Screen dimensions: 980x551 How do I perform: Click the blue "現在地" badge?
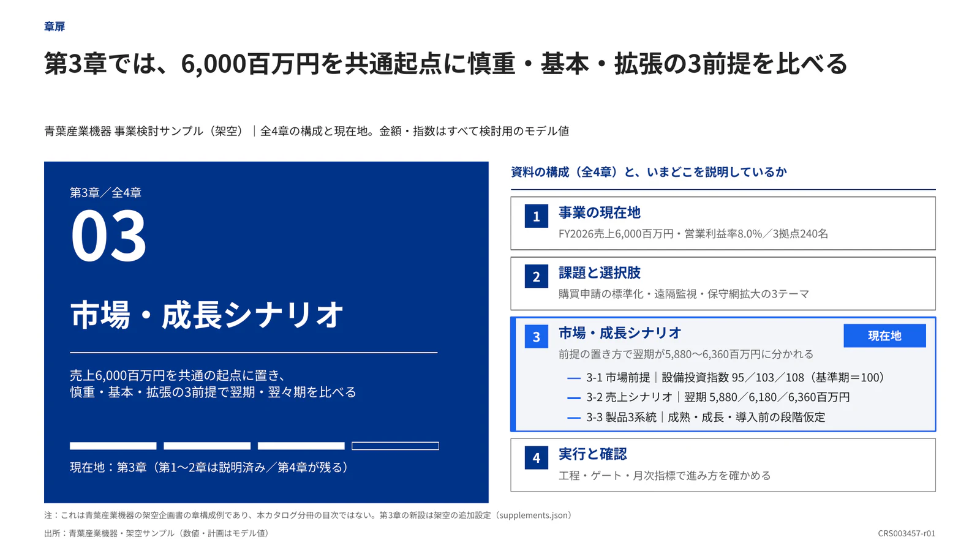pos(884,335)
